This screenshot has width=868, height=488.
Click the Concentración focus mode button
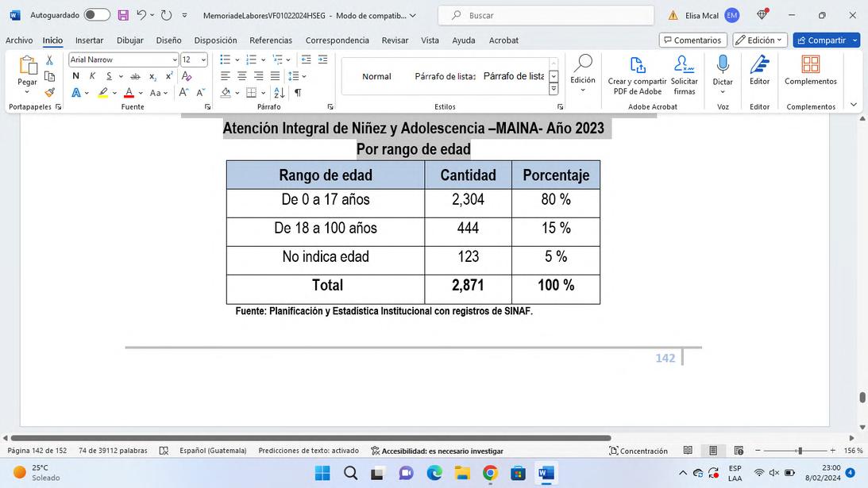[638, 451]
